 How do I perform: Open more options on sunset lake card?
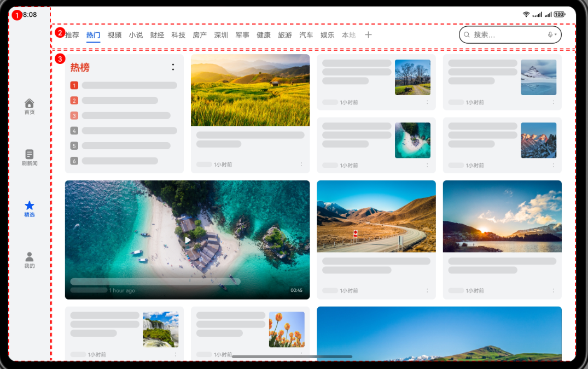(553, 290)
